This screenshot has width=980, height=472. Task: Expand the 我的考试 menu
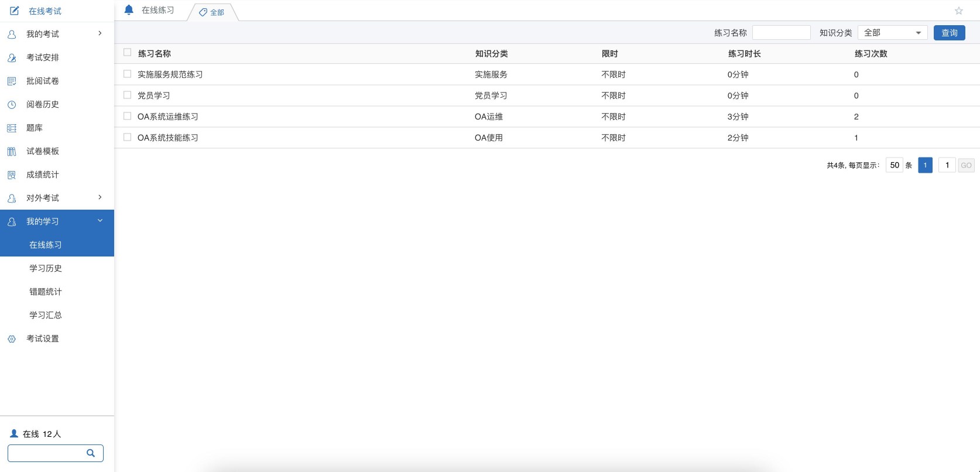tap(57, 34)
